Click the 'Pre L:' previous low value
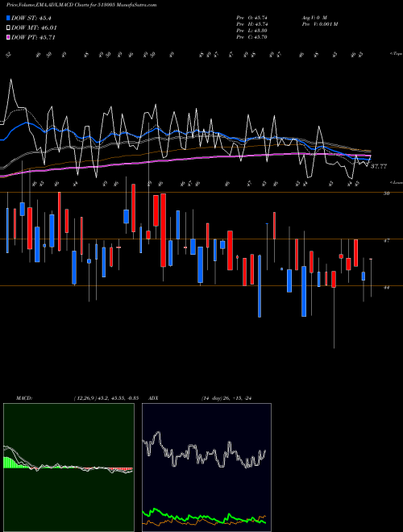Screen dimensions: 403x532 coord(252,31)
